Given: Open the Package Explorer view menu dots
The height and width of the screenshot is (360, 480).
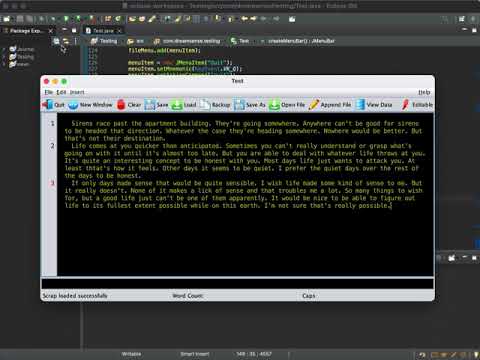Looking at the screenshot, I should 75,41.
